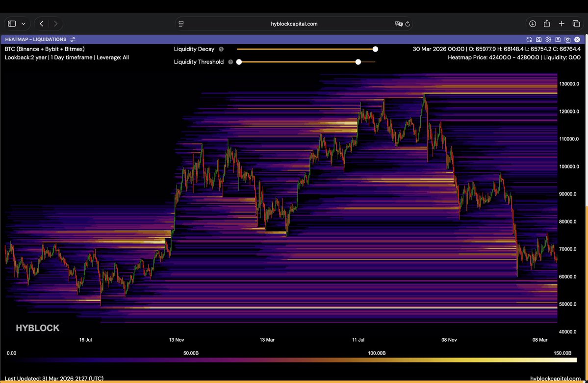Click the 80000.0 price axis label
This screenshot has height=383, width=588.
point(568,221)
